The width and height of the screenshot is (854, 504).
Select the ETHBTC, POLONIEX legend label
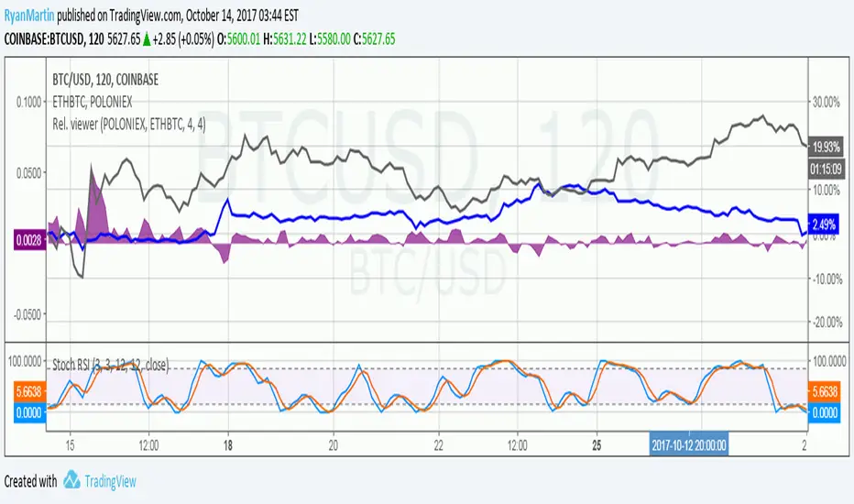[92, 102]
